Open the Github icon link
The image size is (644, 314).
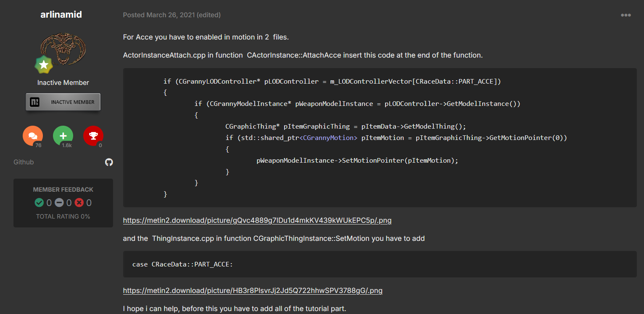coord(109,162)
